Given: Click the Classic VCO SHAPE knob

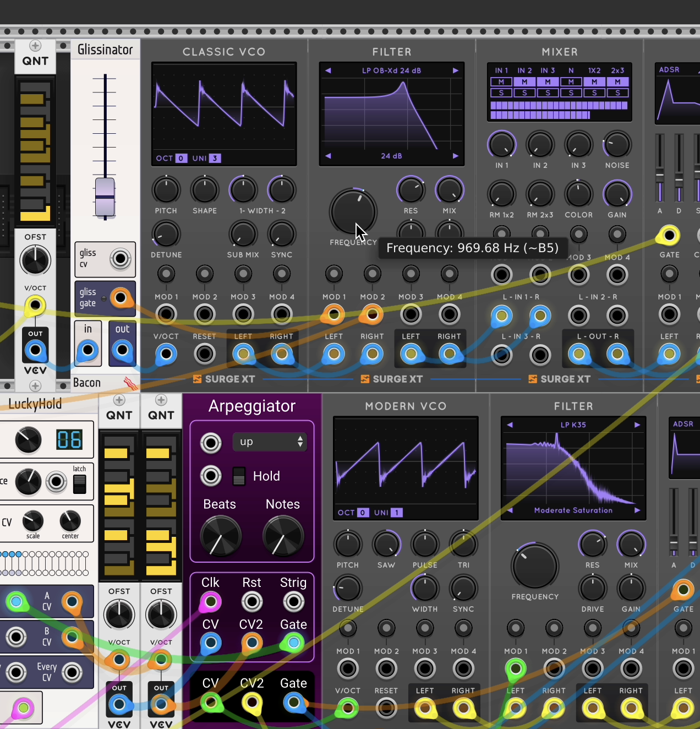Looking at the screenshot, I should [204, 190].
